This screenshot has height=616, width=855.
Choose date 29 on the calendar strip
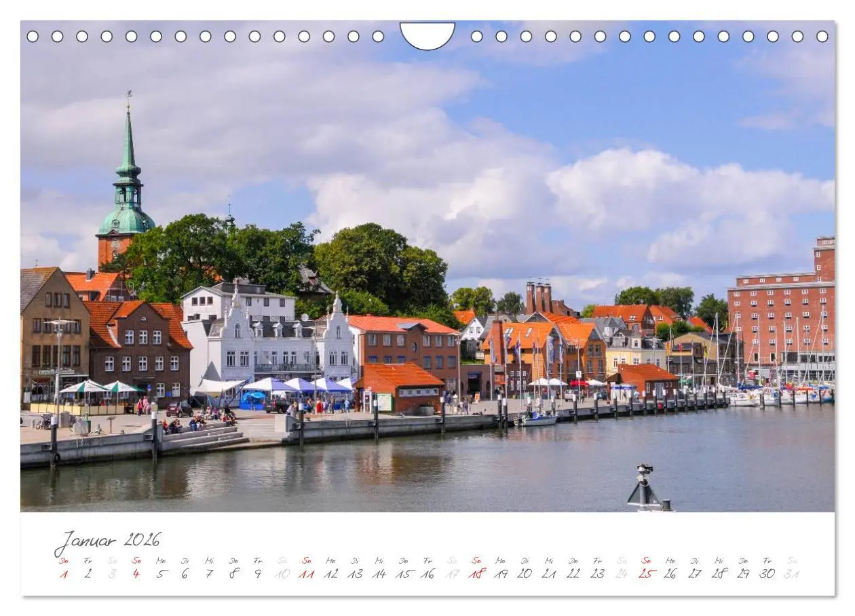743,574
